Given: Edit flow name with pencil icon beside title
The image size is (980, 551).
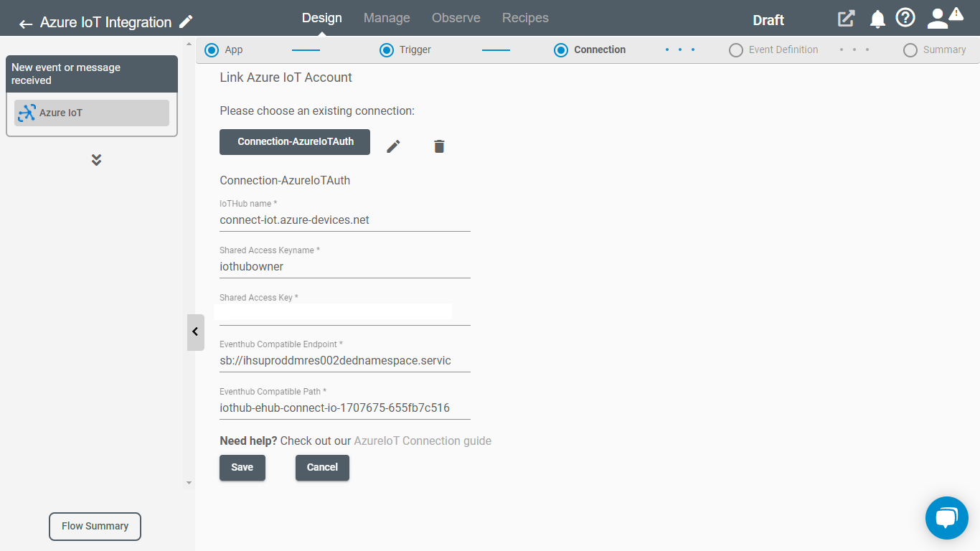Looking at the screenshot, I should [x=186, y=22].
